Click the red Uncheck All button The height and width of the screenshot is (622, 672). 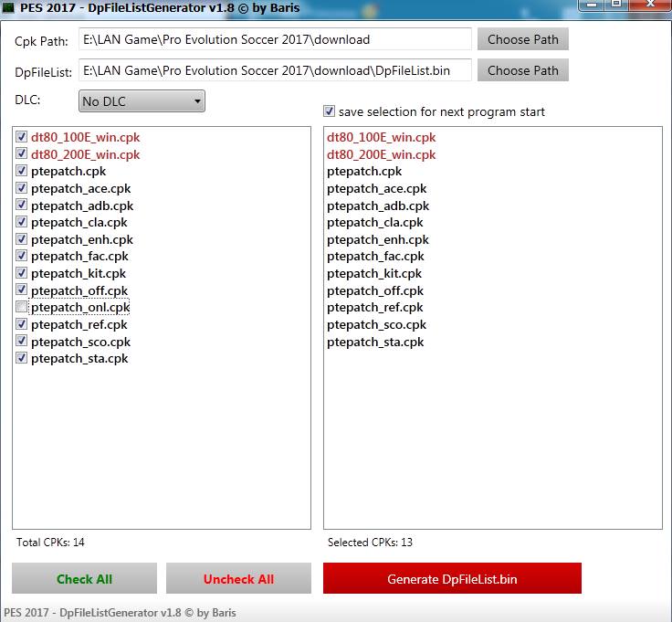pyautogui.click(x=238, y=579)
